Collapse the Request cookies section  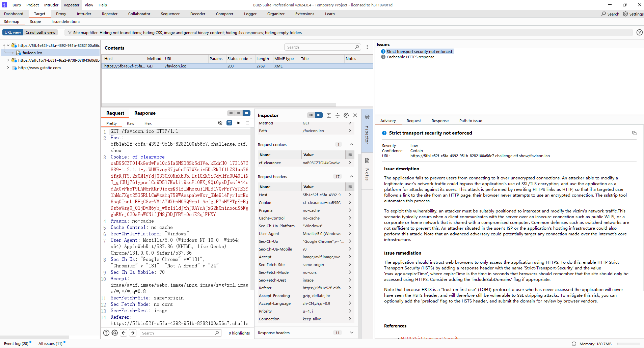pos(352,145)
